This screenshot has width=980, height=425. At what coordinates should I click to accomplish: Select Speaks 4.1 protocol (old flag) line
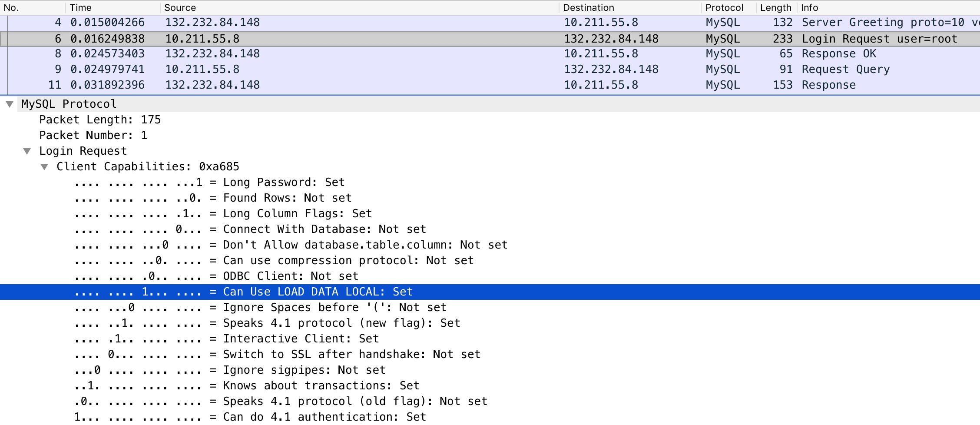point(281,402)
